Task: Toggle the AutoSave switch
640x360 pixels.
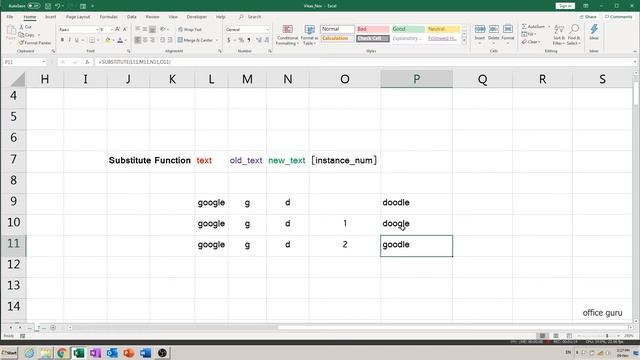Action: click(34, 6)
